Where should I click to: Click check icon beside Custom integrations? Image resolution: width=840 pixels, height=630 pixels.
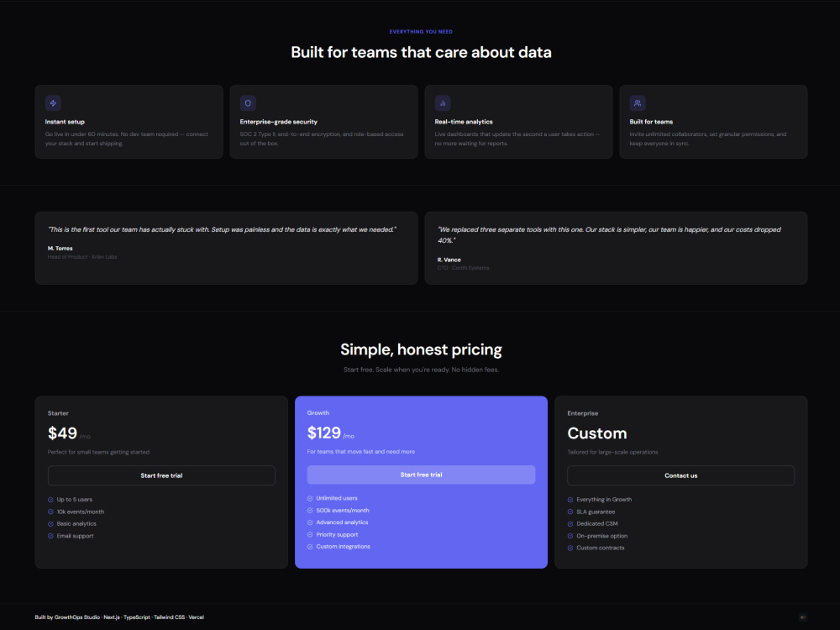(x=310, y=547)
